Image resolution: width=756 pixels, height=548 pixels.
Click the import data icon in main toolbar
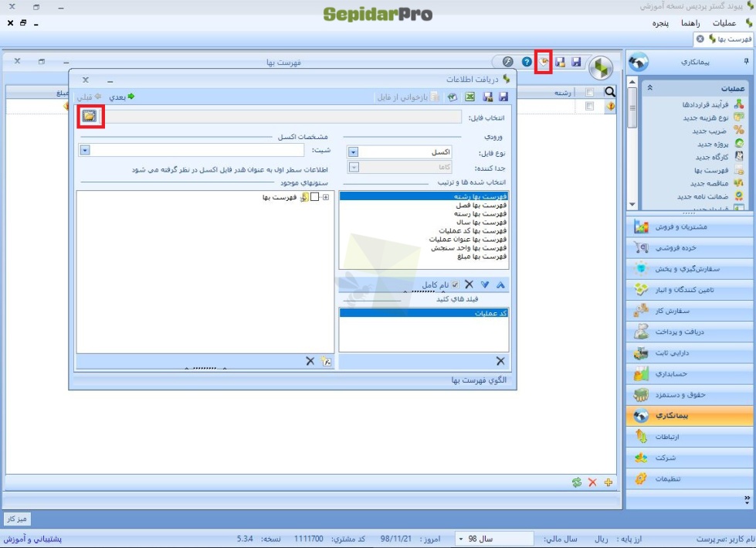coord(544,62)
